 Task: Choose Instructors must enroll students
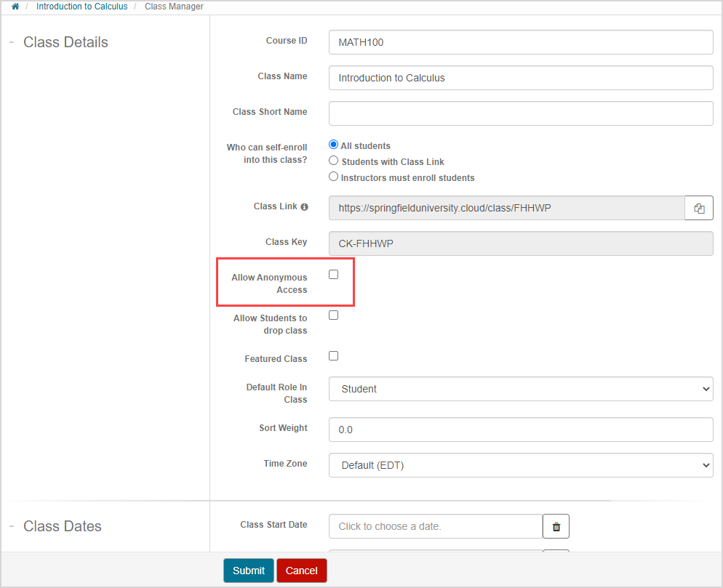pos(333,175)
